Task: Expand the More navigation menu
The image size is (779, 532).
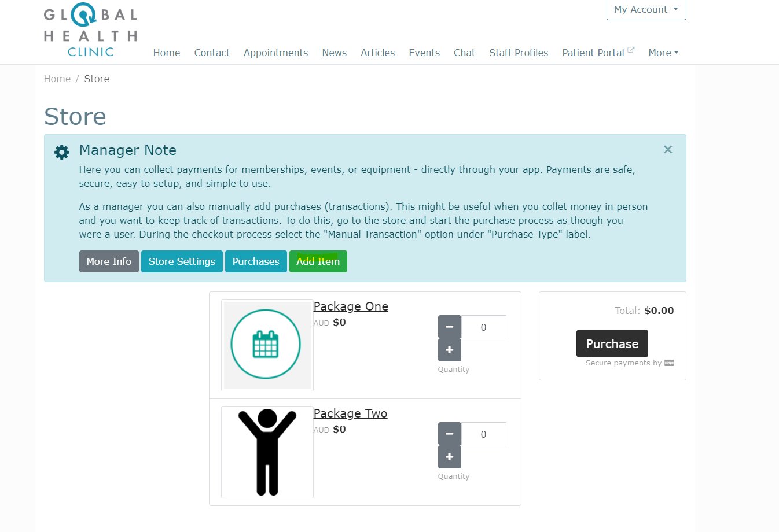Action: pos(663,53)
